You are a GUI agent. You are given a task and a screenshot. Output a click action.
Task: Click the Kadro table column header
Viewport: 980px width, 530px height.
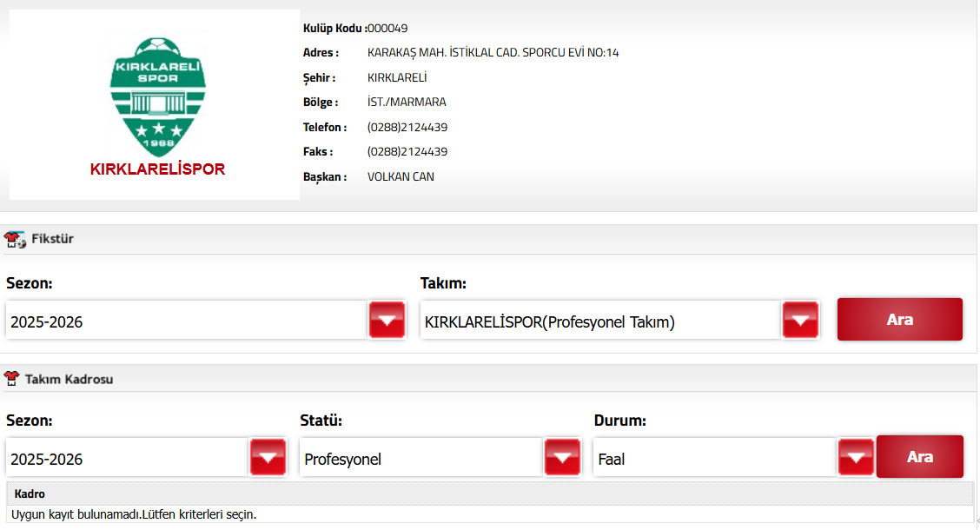30,494
